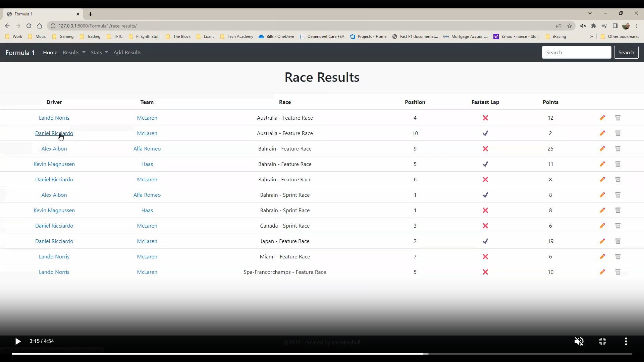Navigate back with the browser arrow

pyautogui.click(x=7, y=26)
